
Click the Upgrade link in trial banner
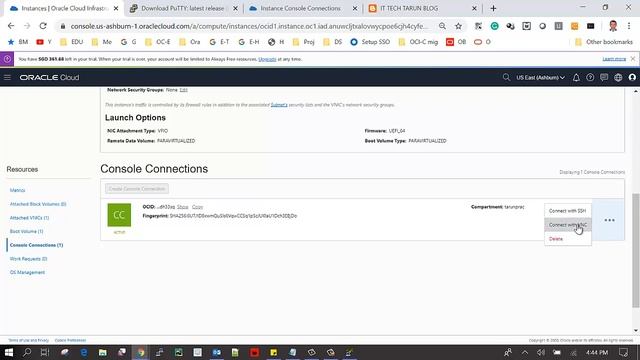click(267, 59)
